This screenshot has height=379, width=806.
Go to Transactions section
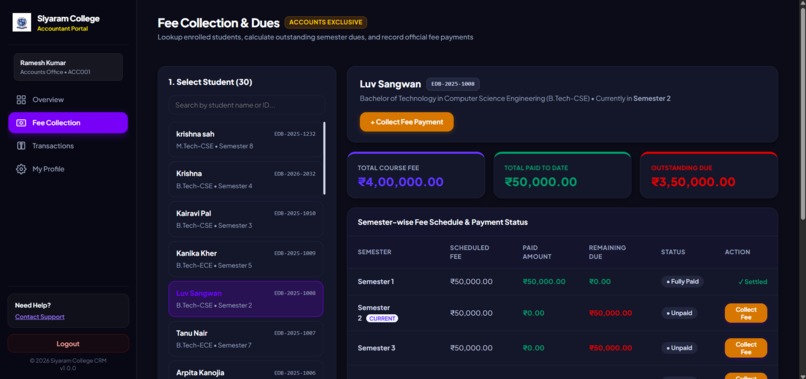click(68, 146)
